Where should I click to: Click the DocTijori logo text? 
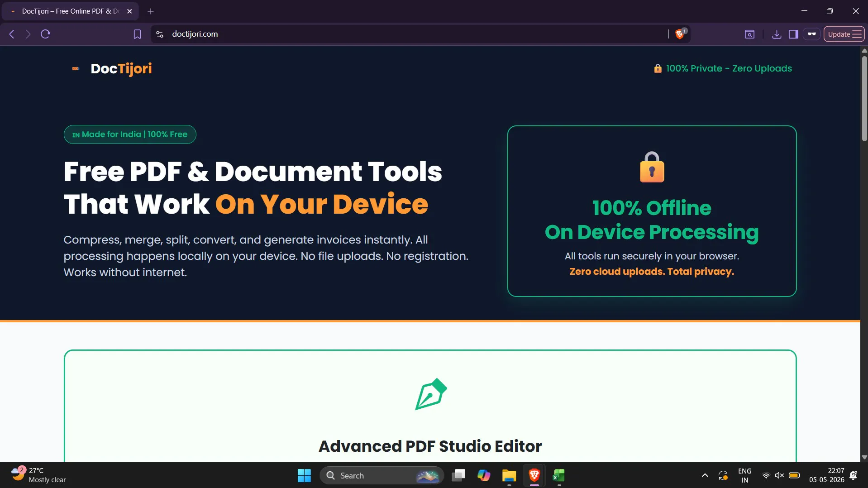point(121,68)
